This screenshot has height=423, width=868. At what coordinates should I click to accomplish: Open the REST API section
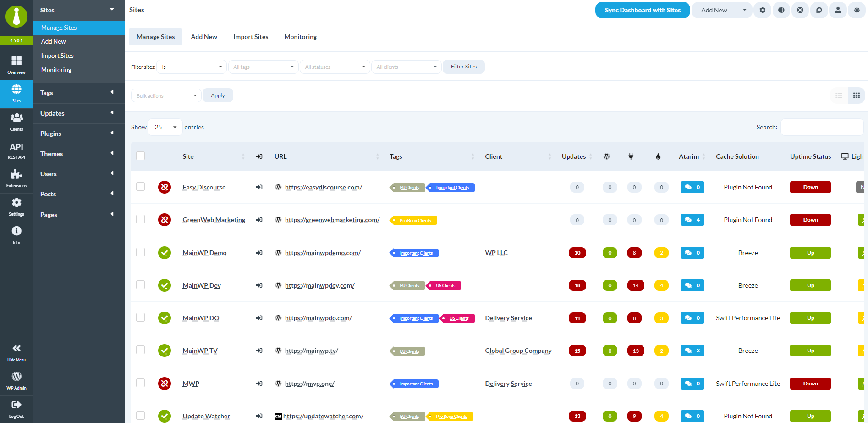click(x=16, y=150)
